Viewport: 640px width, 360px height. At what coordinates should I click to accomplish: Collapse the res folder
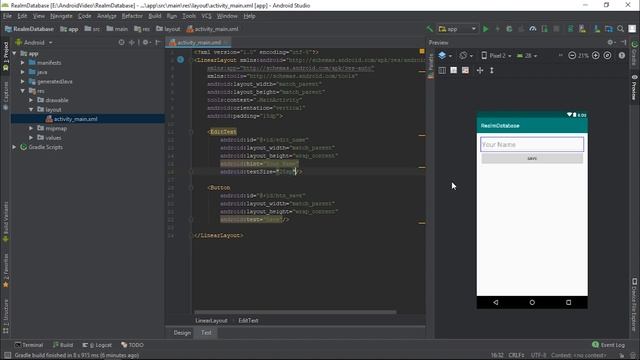[23, 91]
